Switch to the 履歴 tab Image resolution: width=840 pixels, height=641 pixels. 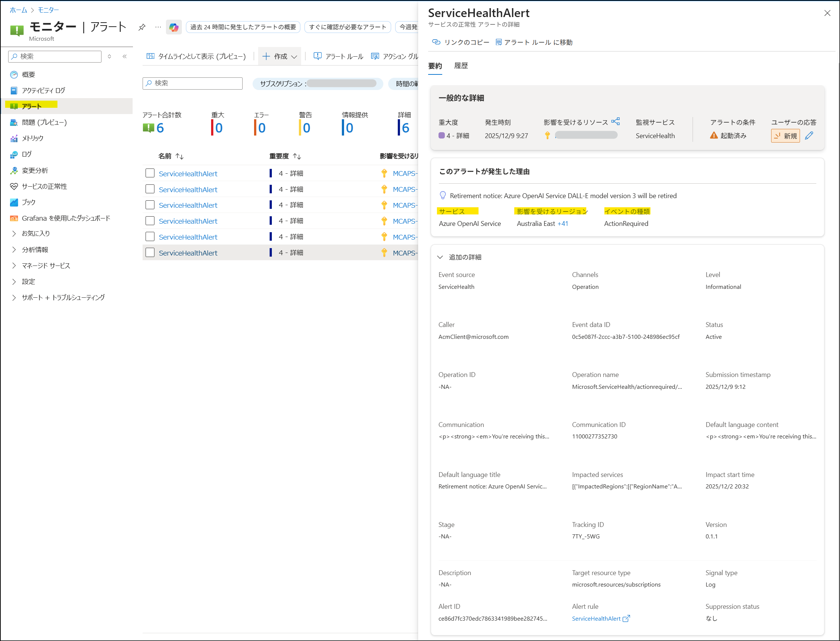tap(461, 66)
